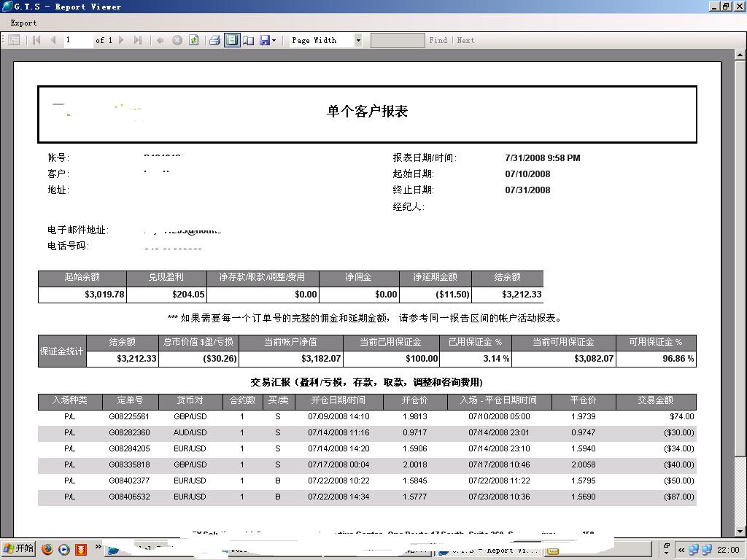The height and width of the screenshot is (560, 747).
Task: Click the Back to parent report arrow
Action: pos(160,41)
